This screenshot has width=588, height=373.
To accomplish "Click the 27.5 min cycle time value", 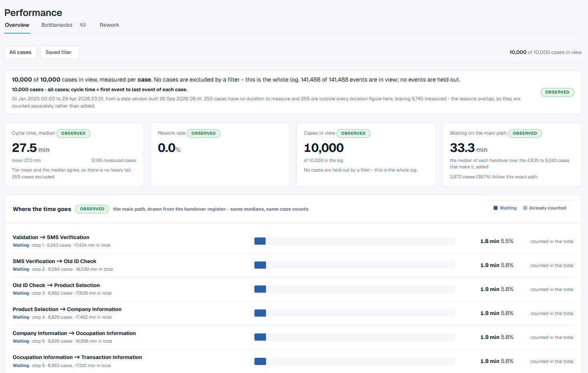I will click(31, 148).
